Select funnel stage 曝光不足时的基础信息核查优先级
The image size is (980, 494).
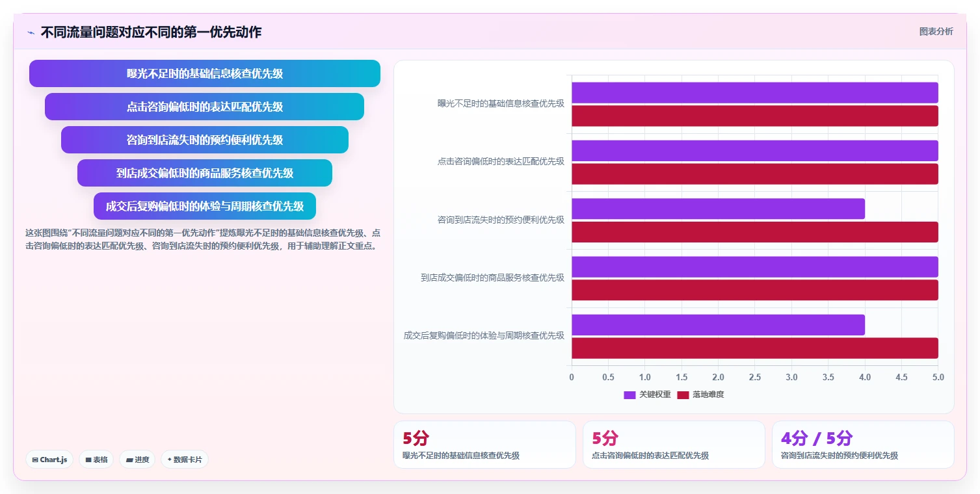[x=205, y=73]
